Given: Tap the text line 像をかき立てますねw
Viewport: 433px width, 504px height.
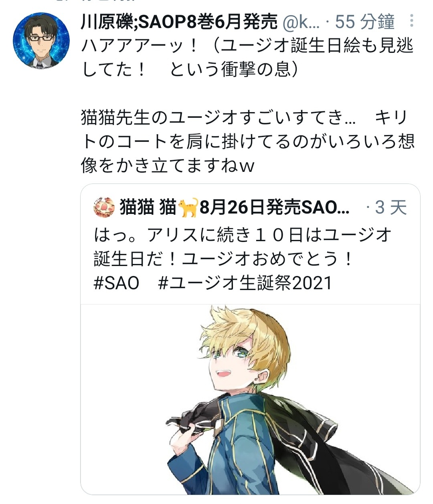Looking at the screenshot, I should coord(168,165).
